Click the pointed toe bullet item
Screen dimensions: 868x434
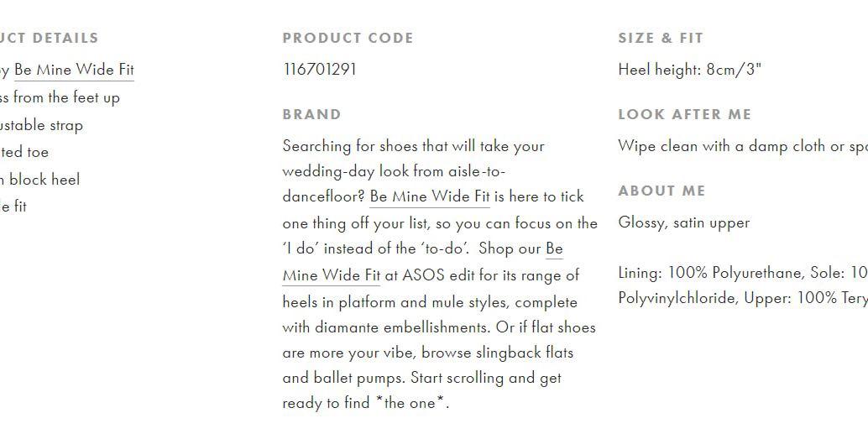pos(24,152)
